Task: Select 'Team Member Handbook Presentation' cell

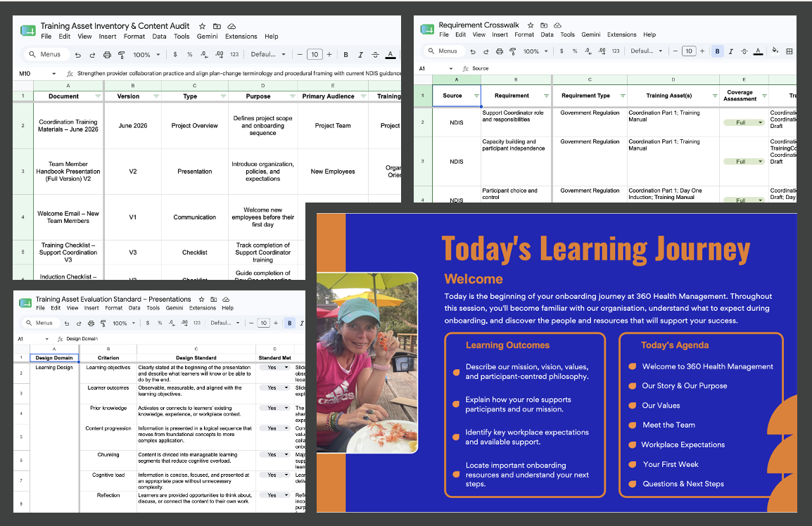Action: pos(68,172)
